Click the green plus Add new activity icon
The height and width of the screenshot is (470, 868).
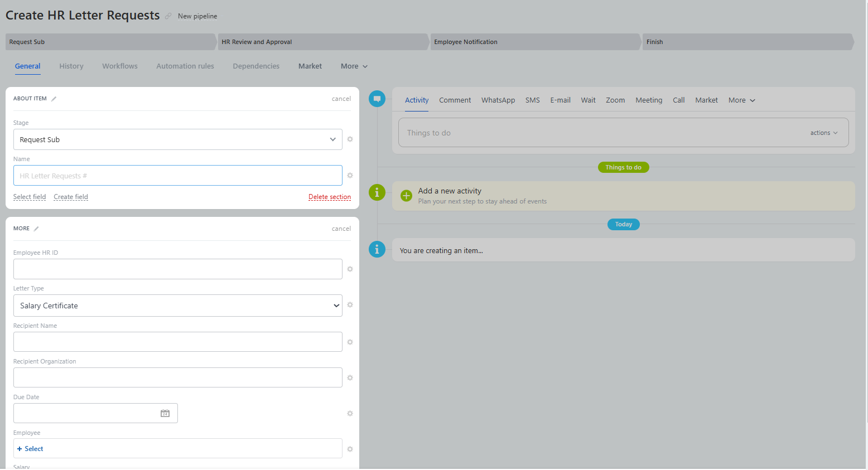[406, 196]
